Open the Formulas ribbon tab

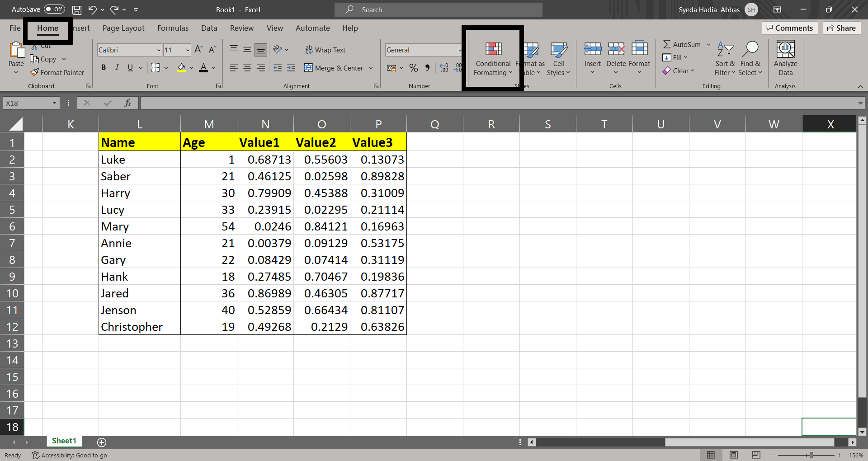pos(173,28)
